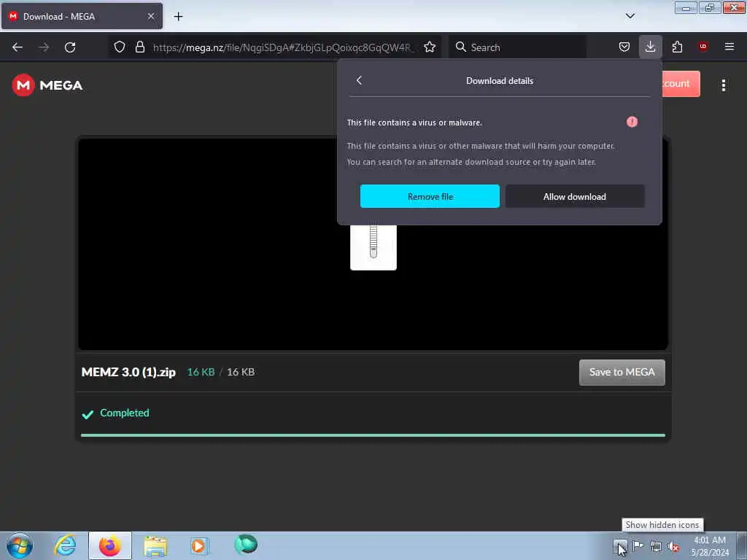The width and height of the screenshot is (747, 560).
Task: Click Allow download button
Action: [575, 196]
